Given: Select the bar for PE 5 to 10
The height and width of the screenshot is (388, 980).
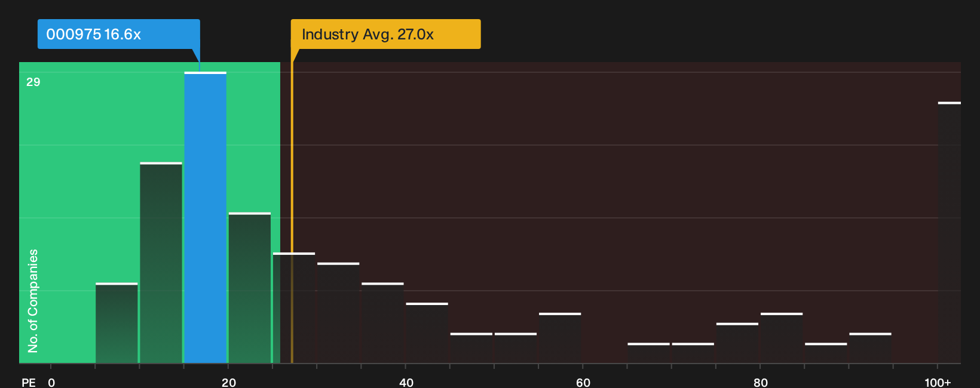Looking at the screenshot, I should tap(117, 323).
